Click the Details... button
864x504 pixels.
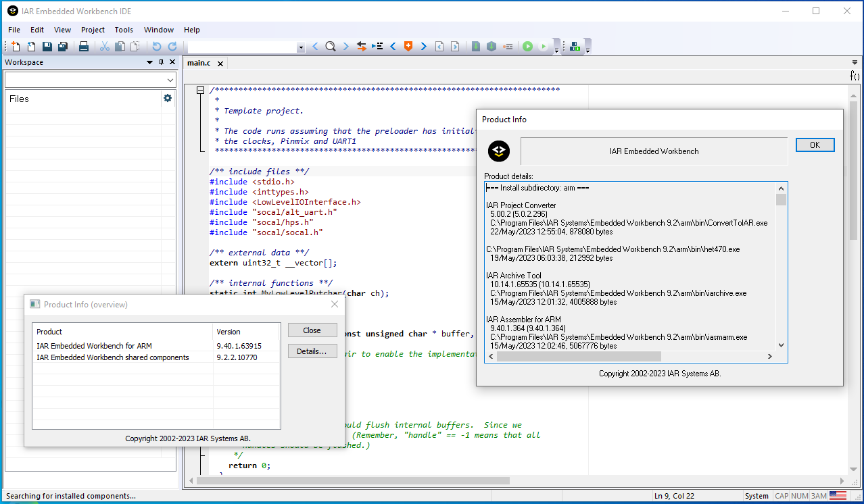click(312, 351)
